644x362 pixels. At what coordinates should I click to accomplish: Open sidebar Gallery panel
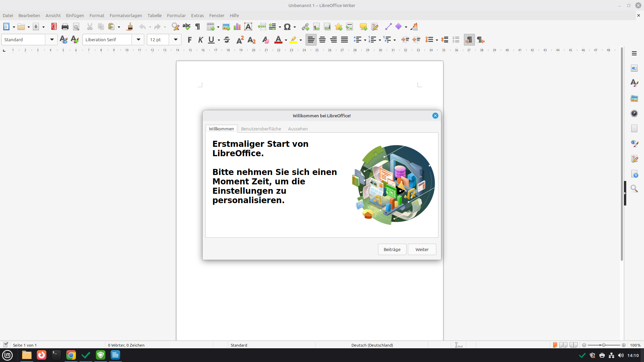[x=634, y=98]
